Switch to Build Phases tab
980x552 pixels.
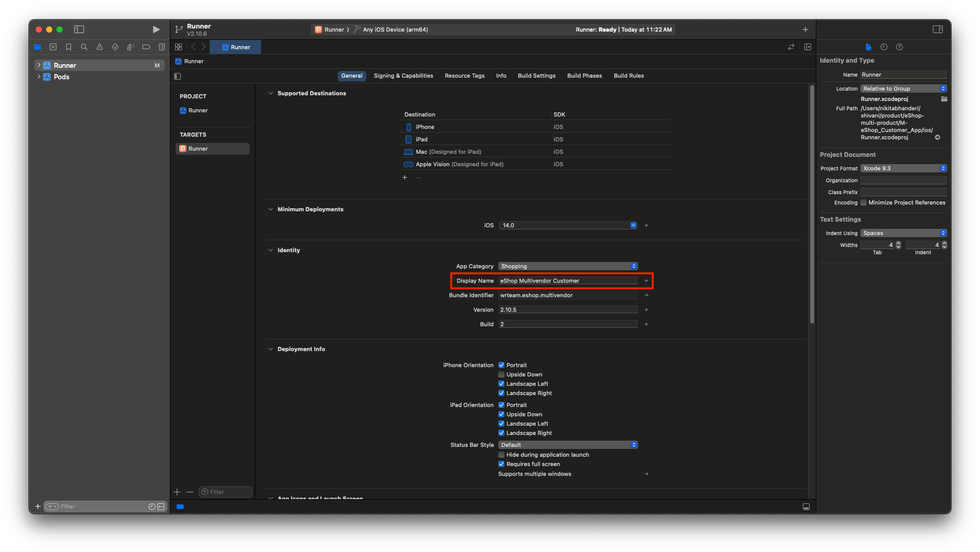coord(584,76)
